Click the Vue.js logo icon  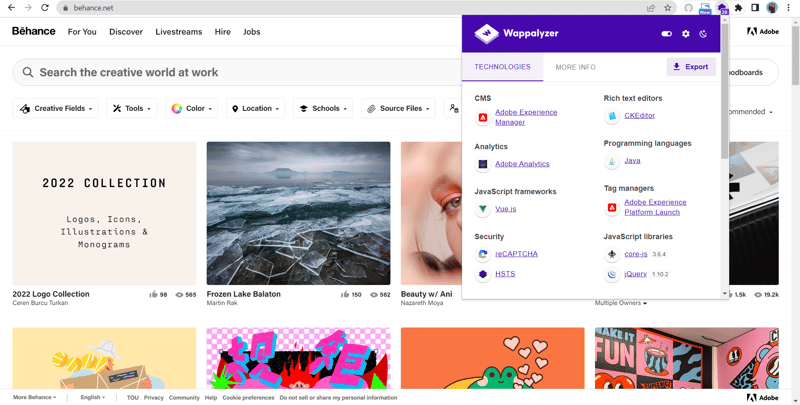[482, 209]
